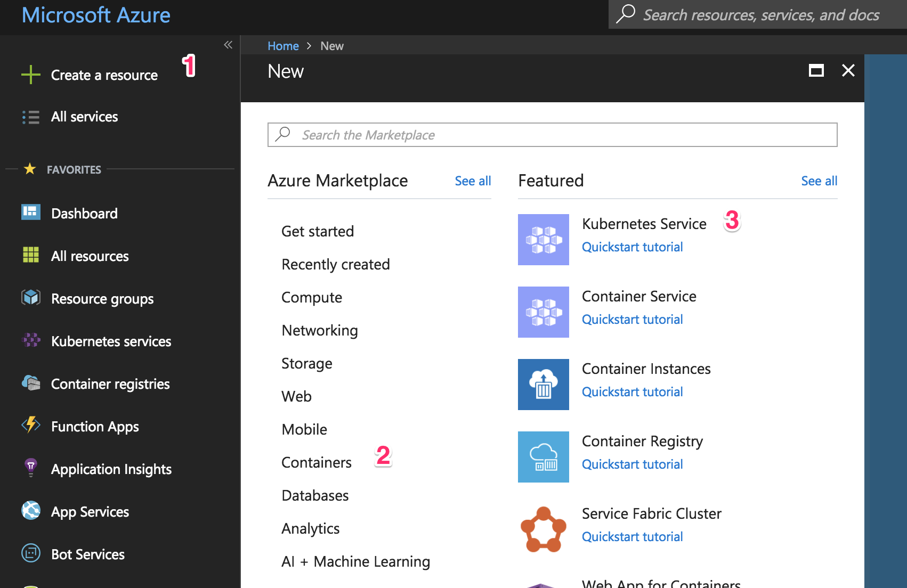The width and height of the screenshot is (907, 588).
Task: Go to Home in the breadcrumb
Action: point(283,46)
